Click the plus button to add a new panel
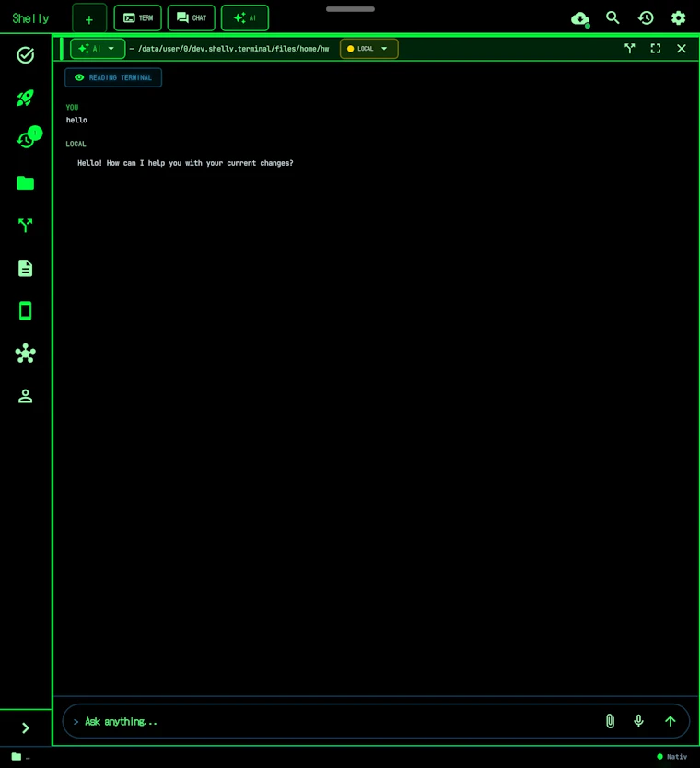700x768 pixels. point(89,19)
